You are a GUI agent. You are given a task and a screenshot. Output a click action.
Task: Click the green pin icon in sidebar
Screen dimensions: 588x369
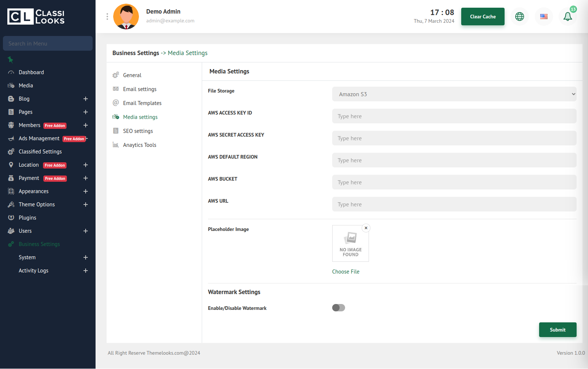pos(10,59)
